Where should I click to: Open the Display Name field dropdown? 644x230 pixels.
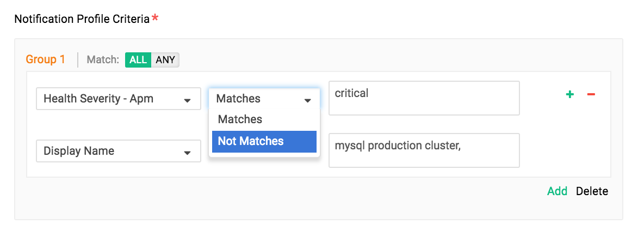(119, 151)
